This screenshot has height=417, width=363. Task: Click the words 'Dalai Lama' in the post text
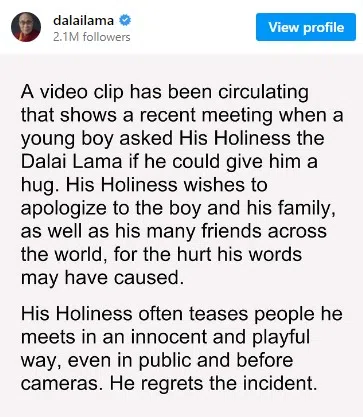click(x=71, y=162)
